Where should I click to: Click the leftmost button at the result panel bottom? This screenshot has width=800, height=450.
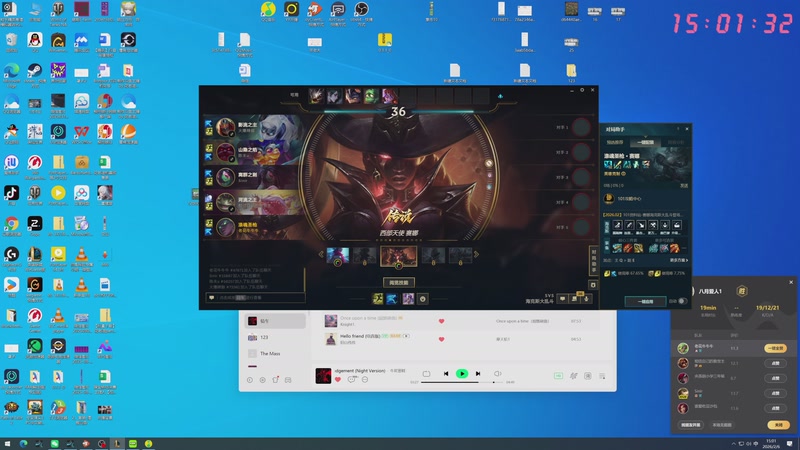[690, 424]
